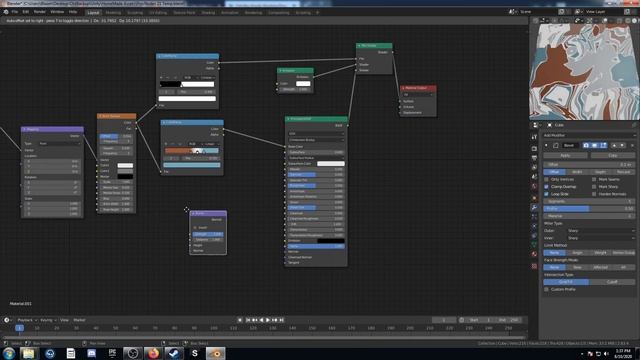The height and width of the screenshot is (360, 640).
Task: Enable the Only Vertices checkbox
Action: click(547, 179)
